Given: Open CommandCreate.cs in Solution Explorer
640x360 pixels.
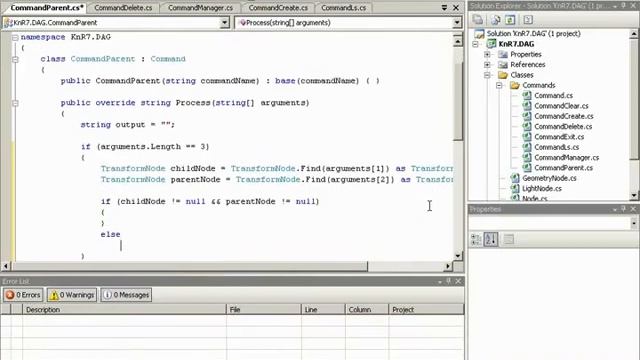Looking at the screenshot, I should click(564, 116).
